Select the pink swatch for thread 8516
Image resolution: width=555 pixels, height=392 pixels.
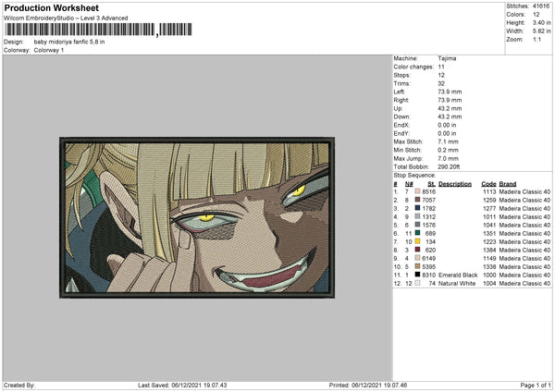[417, 191]
